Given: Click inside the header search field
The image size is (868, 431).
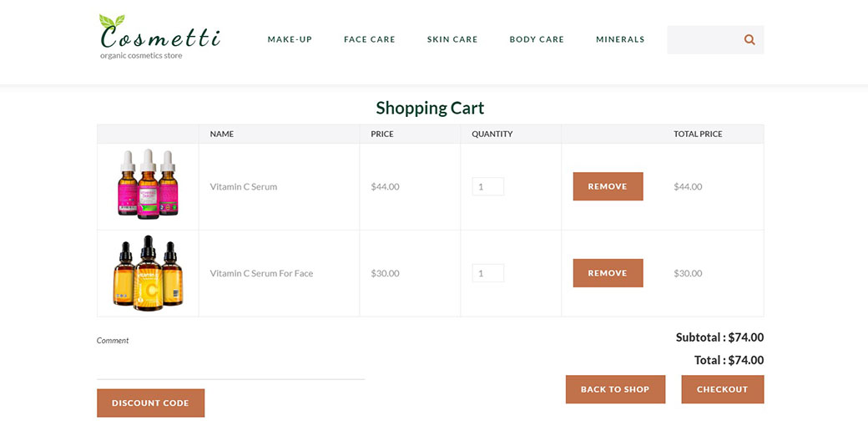Looking at the screenshot, I should 703,39.
